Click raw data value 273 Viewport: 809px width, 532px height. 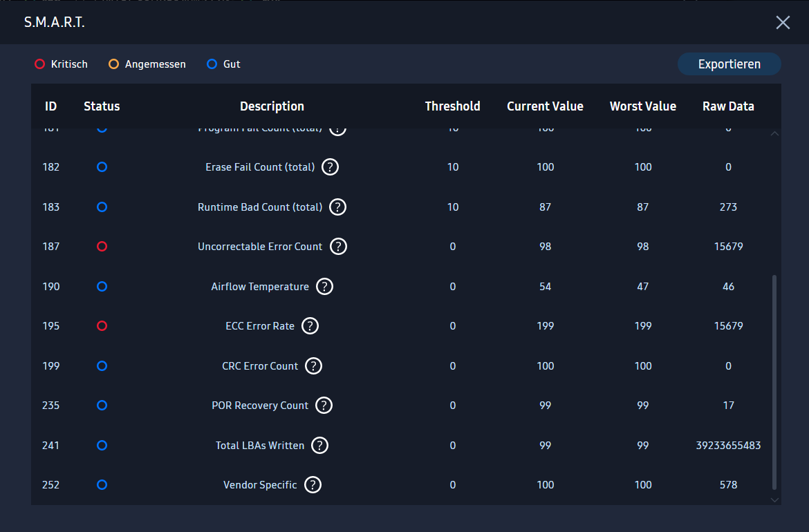pos(728,207)
